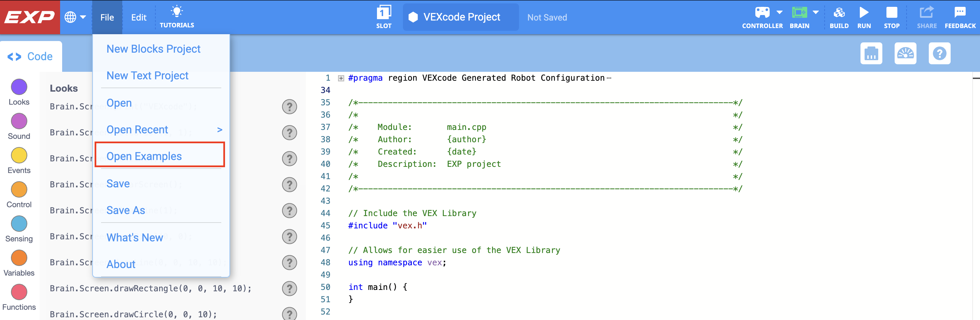Select New Text Project from the File menu

coord(148,76)
